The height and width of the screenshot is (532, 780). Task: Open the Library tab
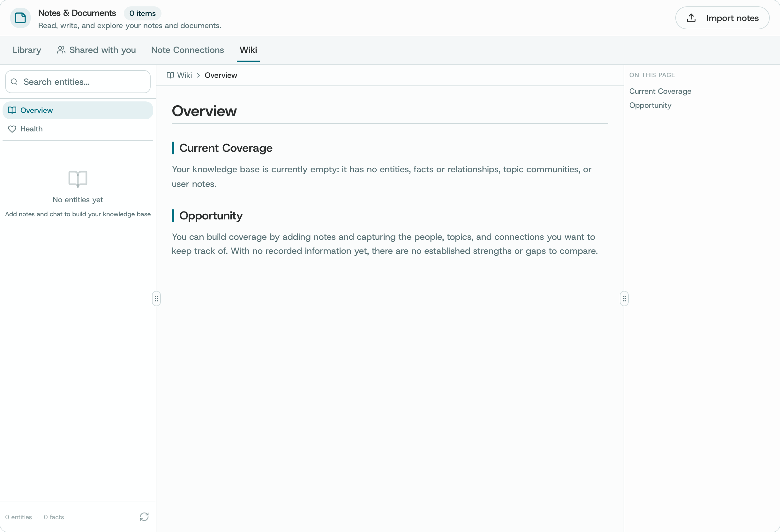[x=27, y=50]
